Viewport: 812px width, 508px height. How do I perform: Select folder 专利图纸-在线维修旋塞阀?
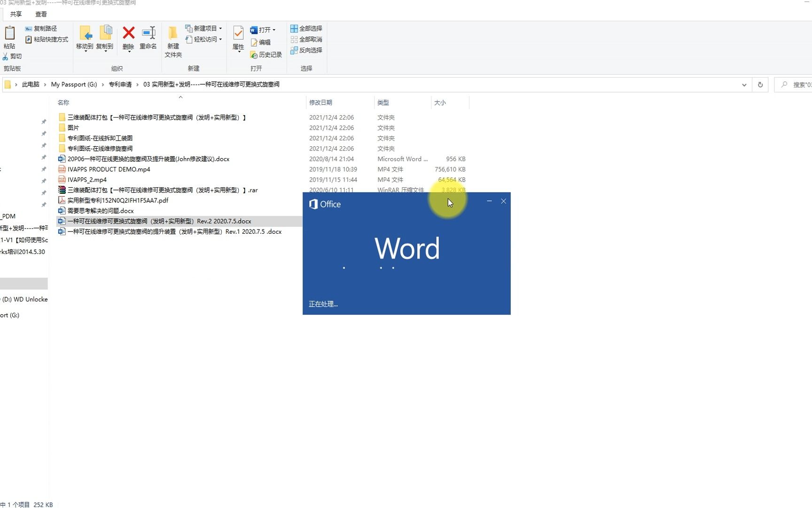pyautogui.click(x=100, y=149)
